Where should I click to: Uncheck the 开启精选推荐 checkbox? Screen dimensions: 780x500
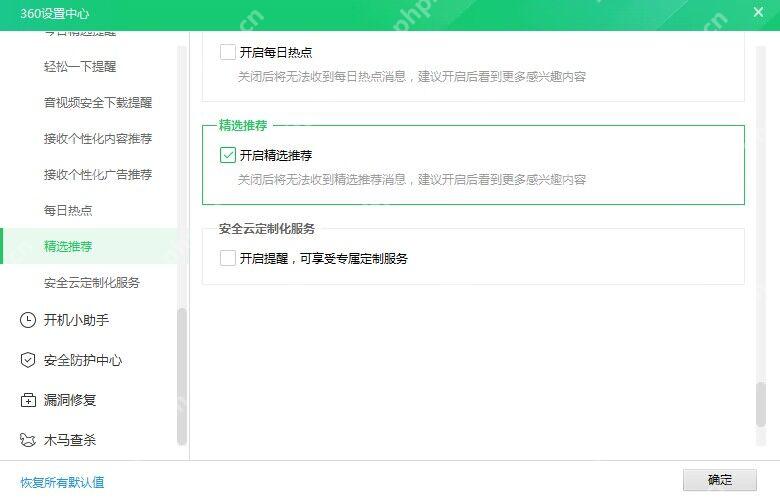228,155
